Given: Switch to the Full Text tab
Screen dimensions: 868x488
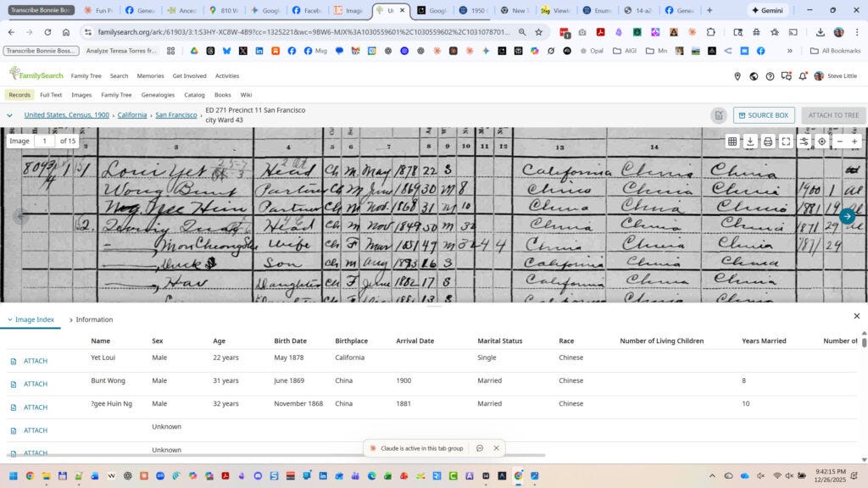Looking at the screenshot, I should click(51, 95).
